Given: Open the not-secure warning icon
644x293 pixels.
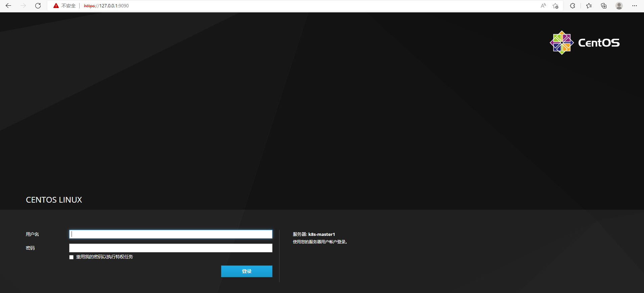Looking at the screenshot, I should tap(56, 6).
